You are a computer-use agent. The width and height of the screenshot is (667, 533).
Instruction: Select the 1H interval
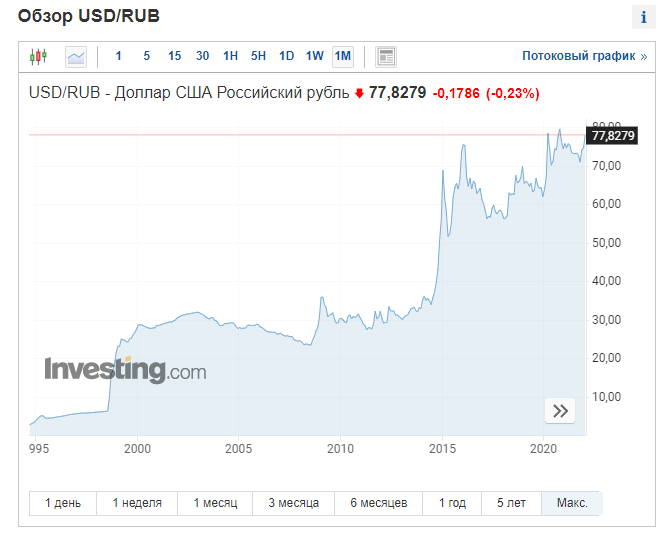coord(231,56)
